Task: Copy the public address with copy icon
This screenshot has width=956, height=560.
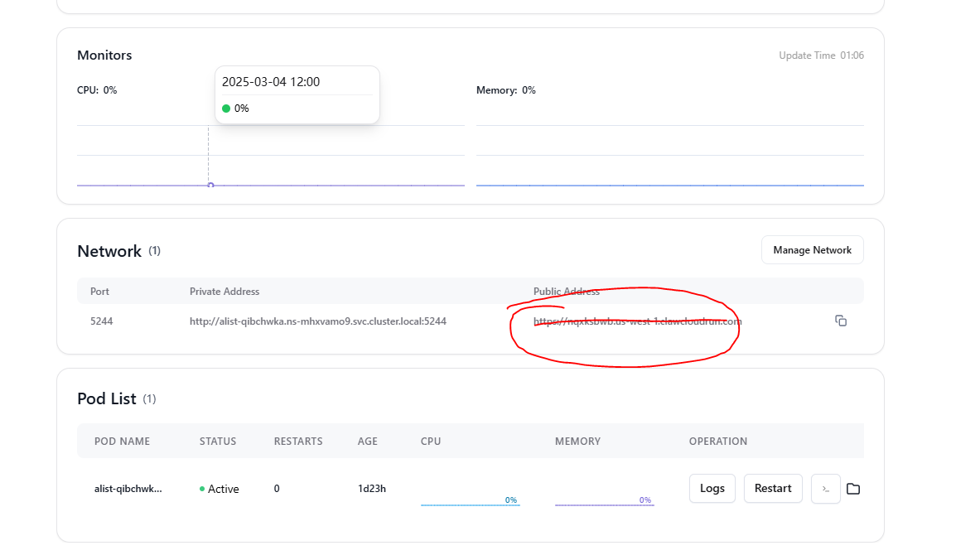Action: [841, 321]
